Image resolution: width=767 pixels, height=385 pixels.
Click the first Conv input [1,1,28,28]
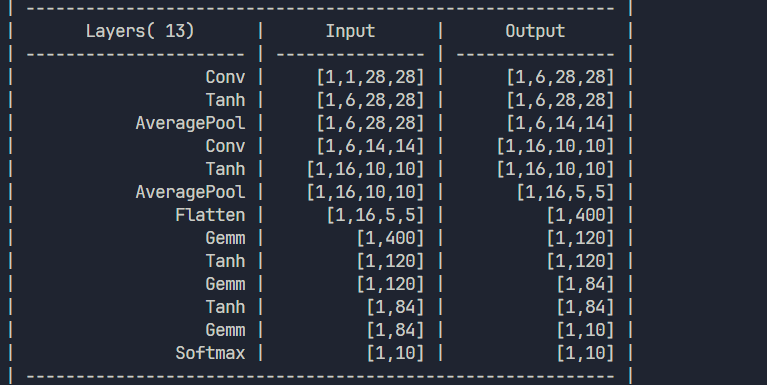tap(370, 77)
